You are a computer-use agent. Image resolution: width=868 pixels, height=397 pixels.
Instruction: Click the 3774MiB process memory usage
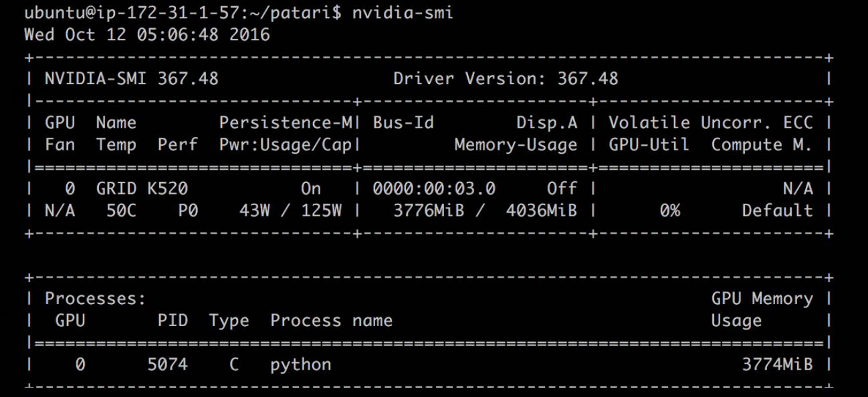(x=777, y=365)
